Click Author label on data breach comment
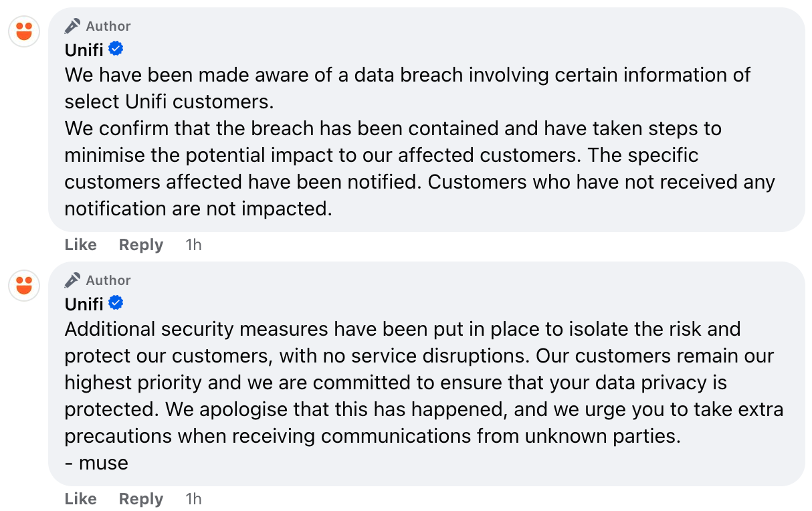This screenshot has height=511, width=812. pos(108,26)
